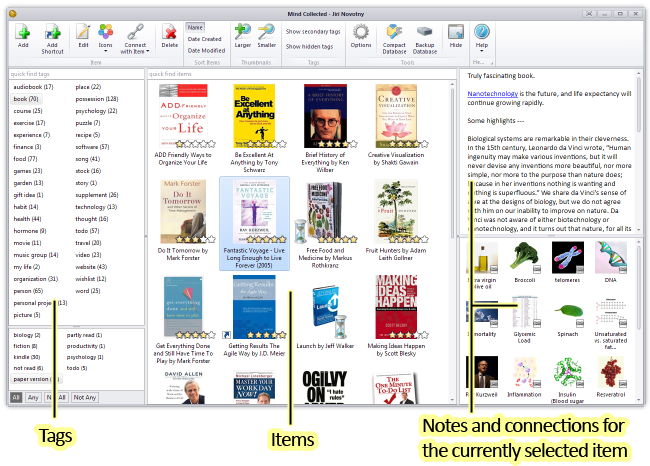The image size is (650, 466).
Task: Sort items by Date Modified
Action: (x=206, y=51)
